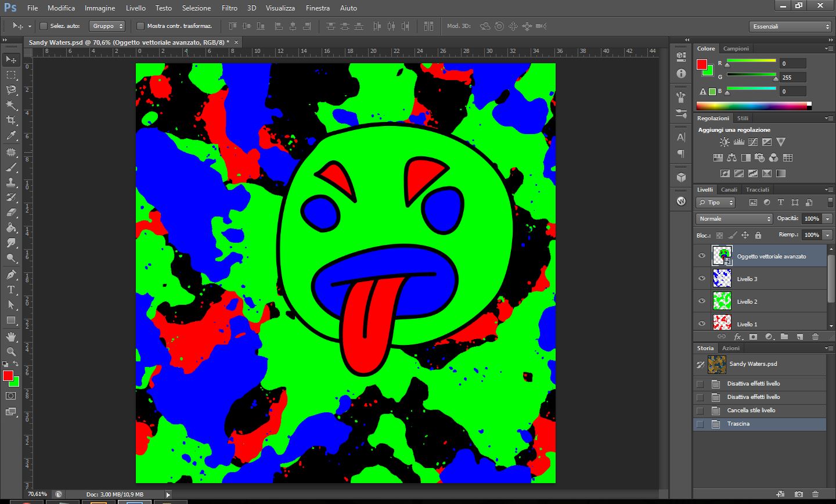Open the Livelli panel flyout menu
Screen dimensions: 836x504
coord(828,190)
